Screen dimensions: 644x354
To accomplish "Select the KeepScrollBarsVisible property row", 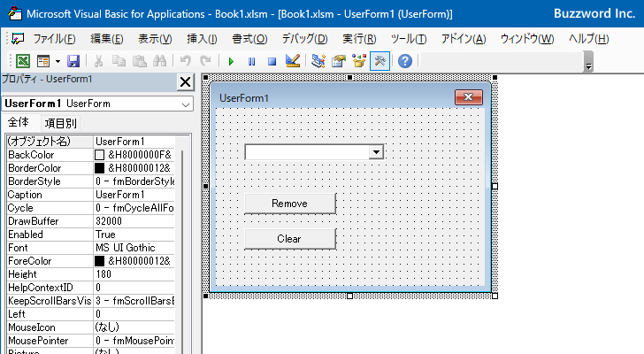I will click(90, 301).
